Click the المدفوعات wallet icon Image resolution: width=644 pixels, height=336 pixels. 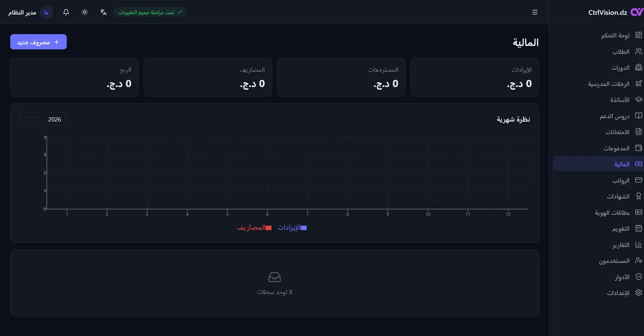pyautogui.click(x=638, y=148)
